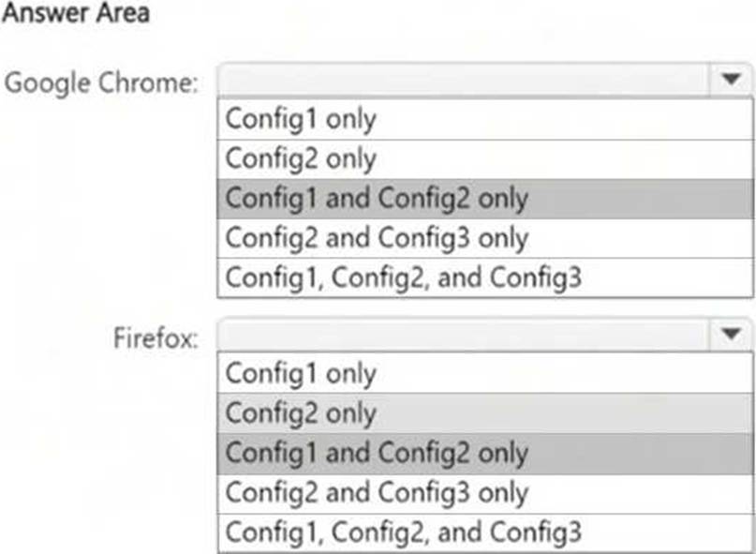The width and height of the screenshot is (756, 554).
Task: Select 'Config2 only' for Google Chrome
Action: 300,158
